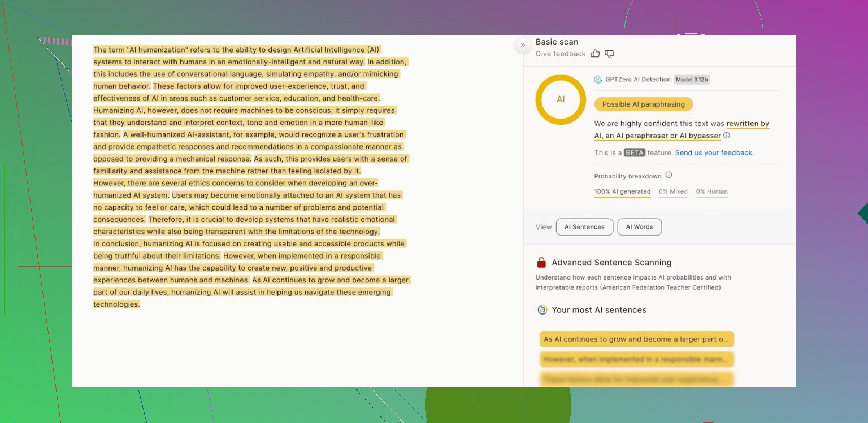Image resolution: width=868 pixels, height=423 pixels.
Task: Expand the Advanced Sentence Scanning section
Action: point(611,263)
